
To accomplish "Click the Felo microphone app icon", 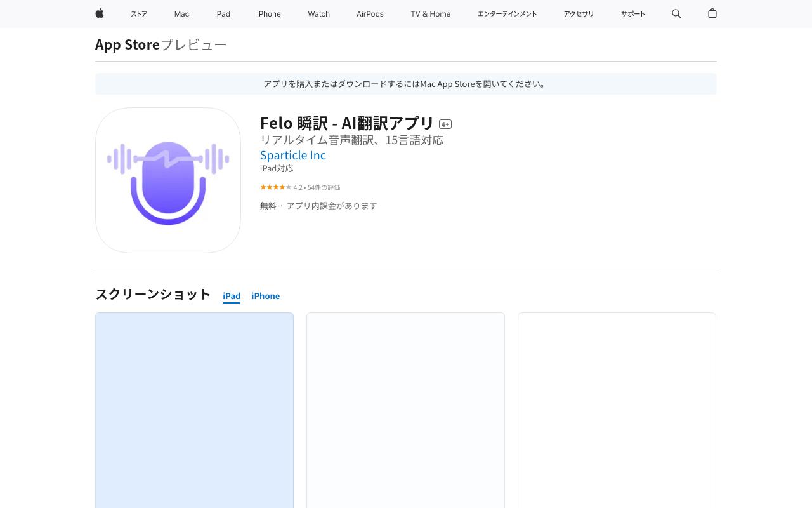I will click(168, 180).
